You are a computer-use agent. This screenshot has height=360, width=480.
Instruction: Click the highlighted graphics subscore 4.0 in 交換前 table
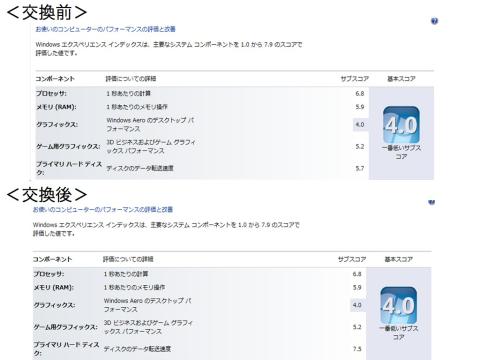[360, 125]
